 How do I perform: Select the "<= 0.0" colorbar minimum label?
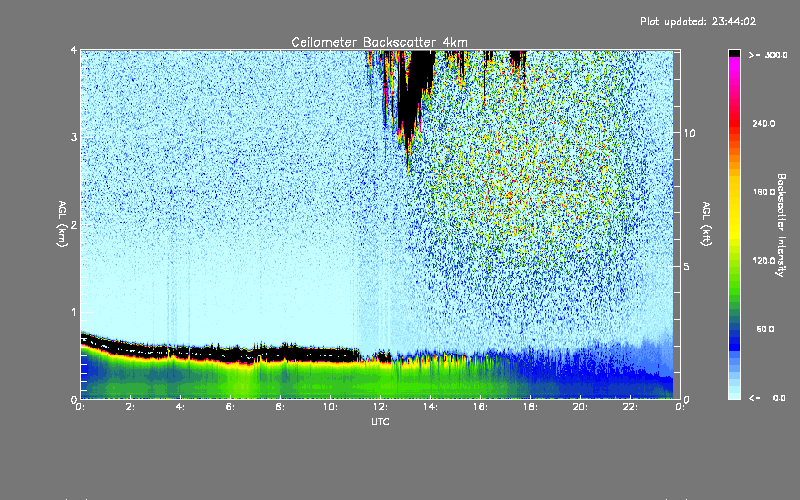(x=767, y=398)
